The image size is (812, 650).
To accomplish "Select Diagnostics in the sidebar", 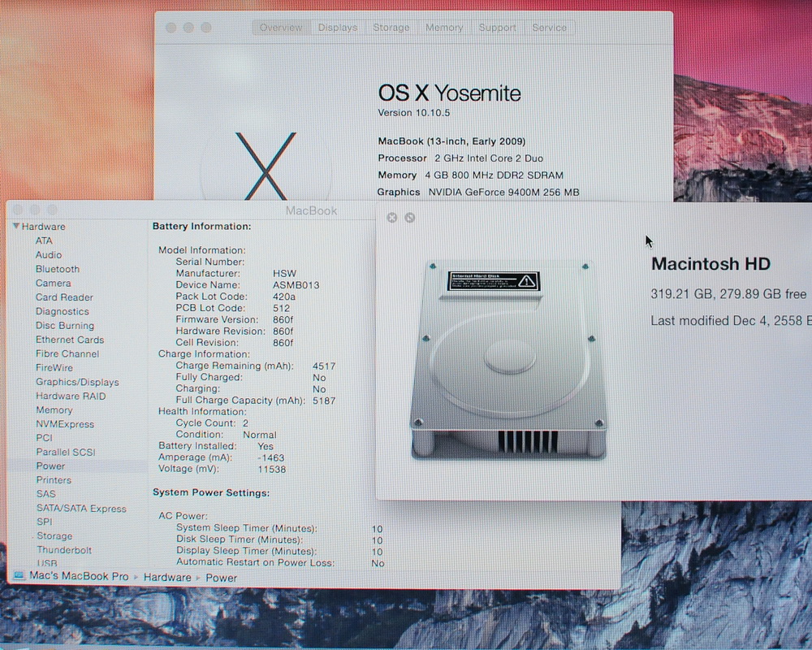I will pyautogui.click(x=63, y=311).
